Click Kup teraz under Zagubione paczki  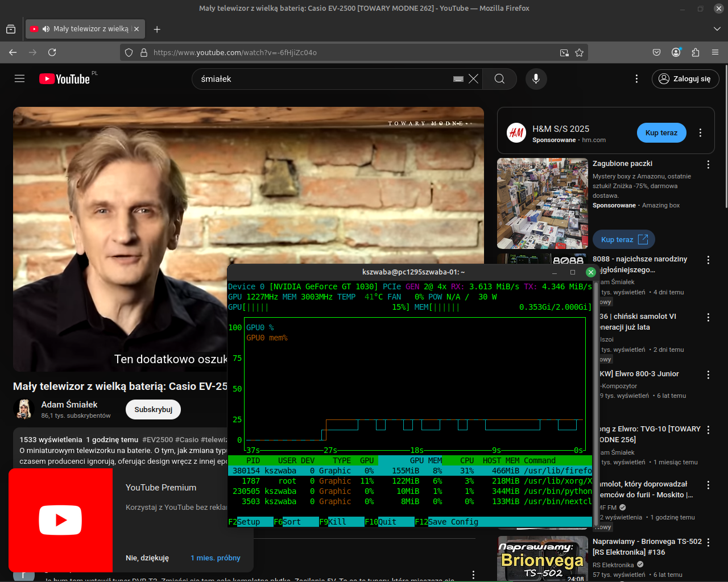pos(624,239)
